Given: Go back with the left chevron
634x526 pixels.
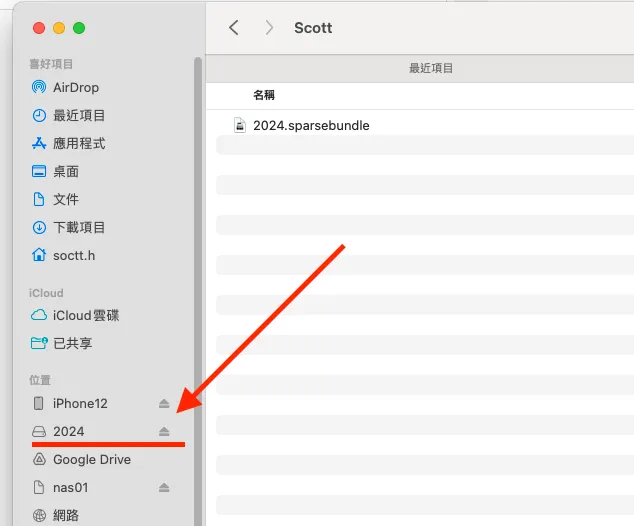Looking at the screenshot, I should coord(234,28).
